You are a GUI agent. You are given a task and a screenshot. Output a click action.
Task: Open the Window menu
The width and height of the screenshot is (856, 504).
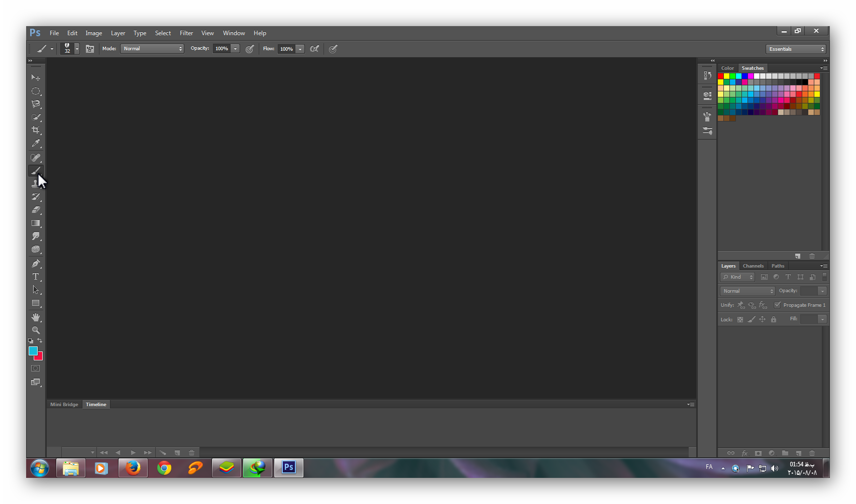234,33
